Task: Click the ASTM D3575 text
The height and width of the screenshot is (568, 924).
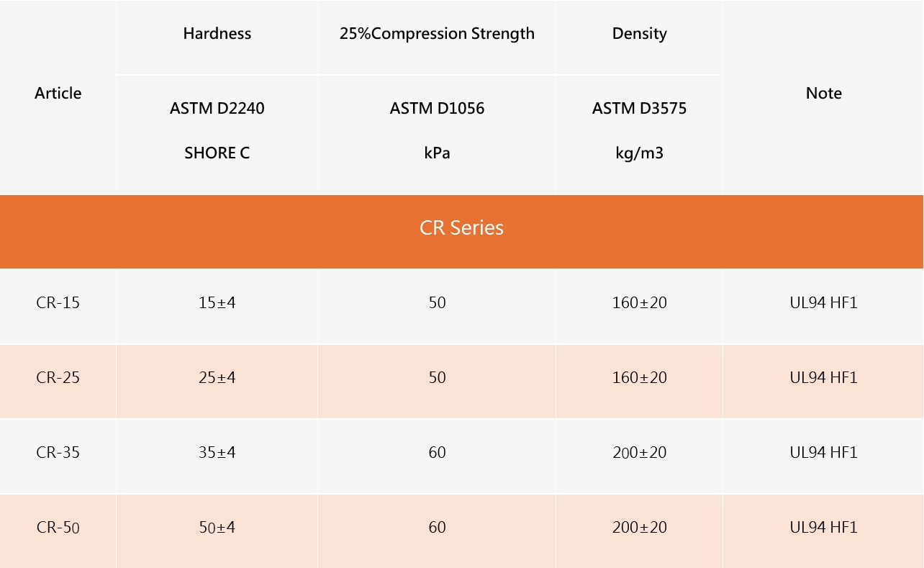Action: coord(639,109)
